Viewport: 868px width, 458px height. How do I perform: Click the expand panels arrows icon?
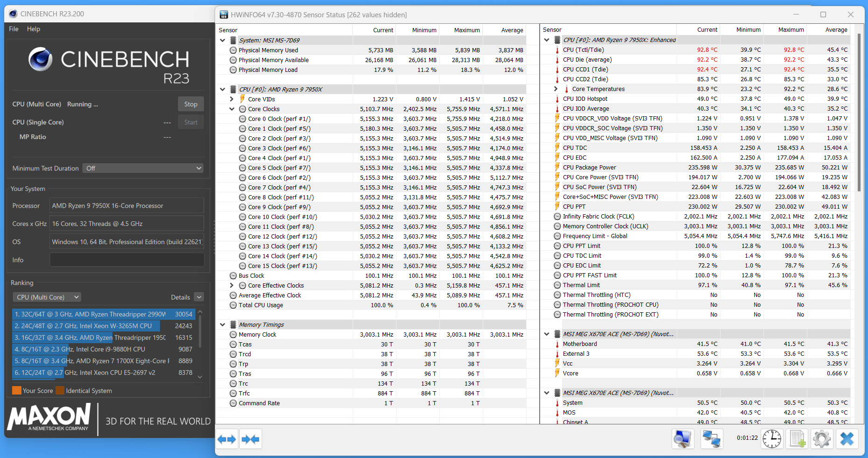(x=227, y=439)
